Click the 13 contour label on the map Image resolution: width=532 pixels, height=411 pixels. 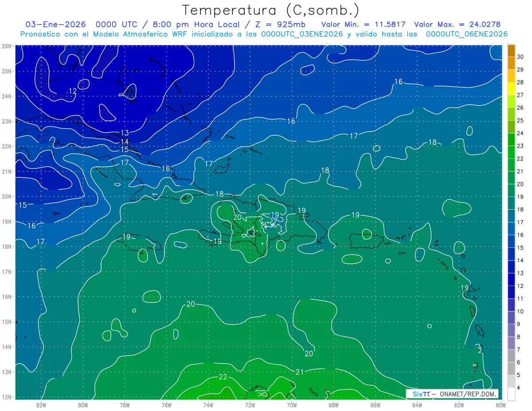pyautogui.click(x=125, y=133)
